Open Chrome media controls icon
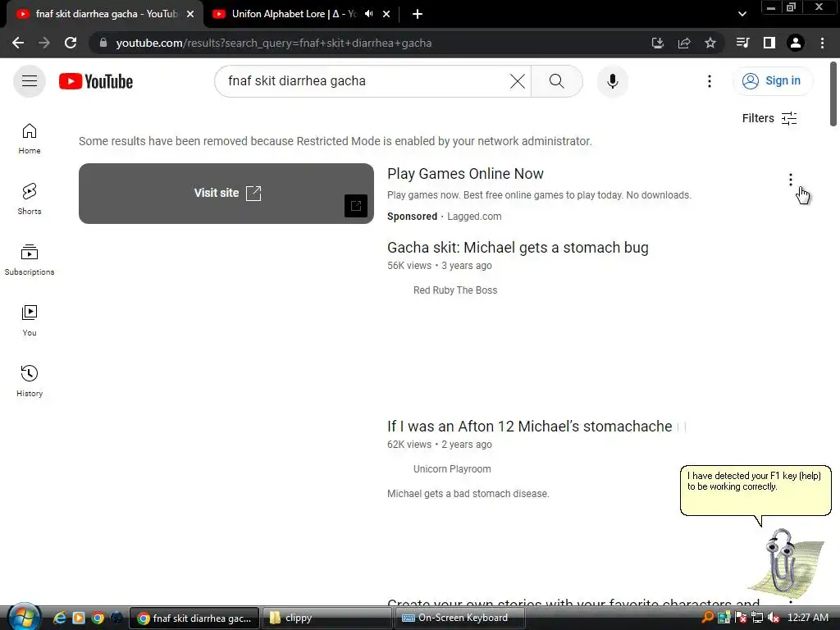The width and height of the screenshot is (840, 630). coord(742,43)
